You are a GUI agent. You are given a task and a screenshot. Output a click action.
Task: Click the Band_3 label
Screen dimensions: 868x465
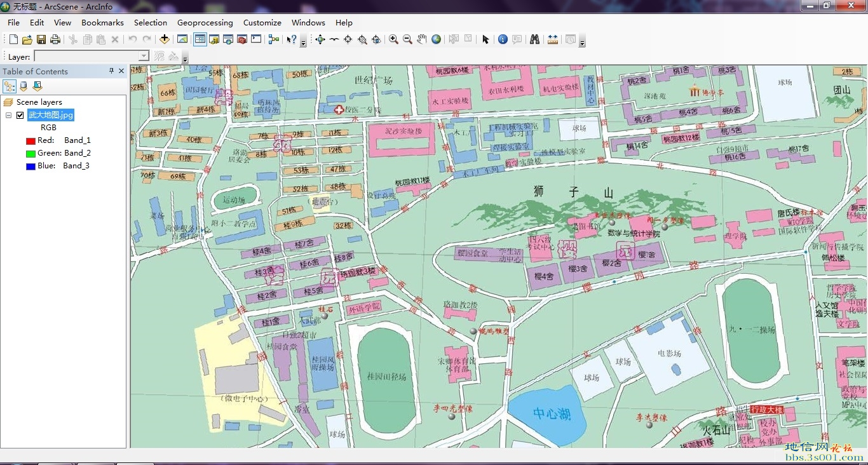pos(76,166)
